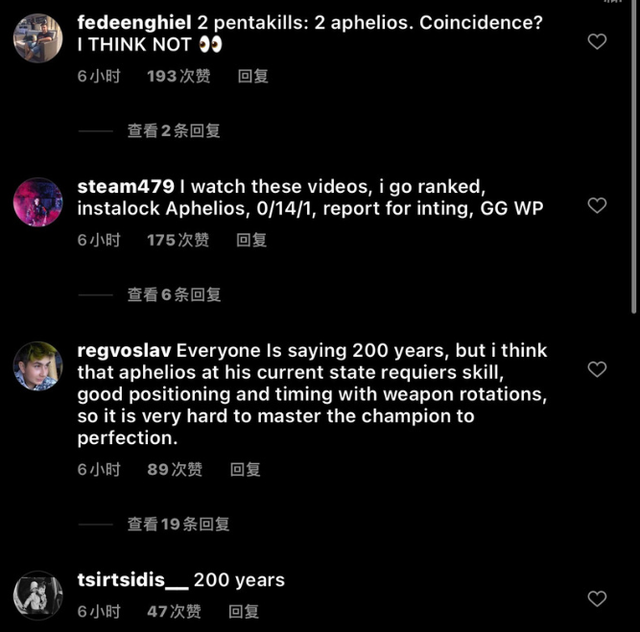Like fedeenghiel's comment with the heart
This screenshot has height=632, width=640.
(x=597, y=41)
